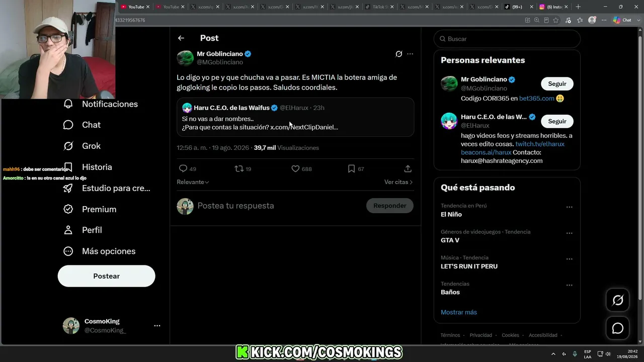Viewport: 644px width, 362px height.
Task: Show hidden system tray icons
Action: tap(553, 354)
